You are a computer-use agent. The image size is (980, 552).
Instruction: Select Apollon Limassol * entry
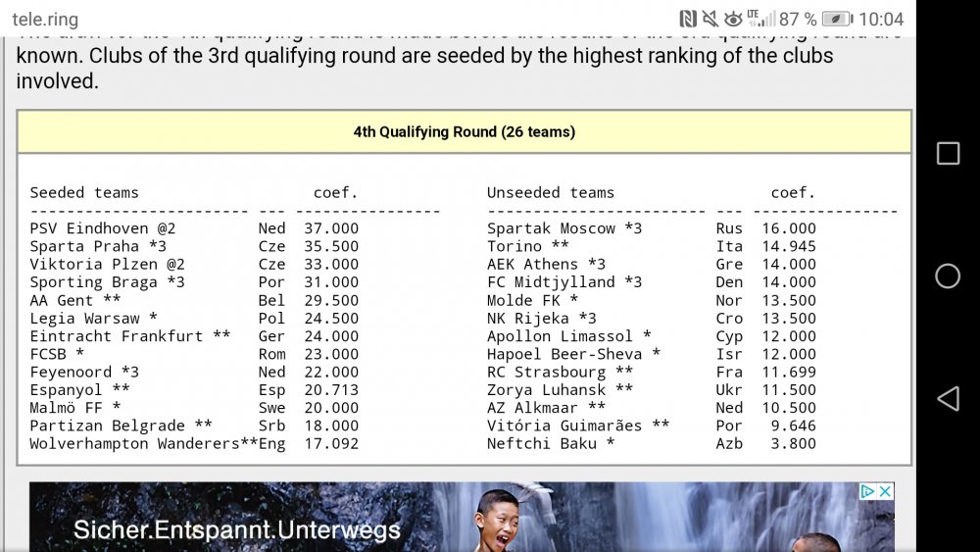pyautogui.click(x=569, y=335)
